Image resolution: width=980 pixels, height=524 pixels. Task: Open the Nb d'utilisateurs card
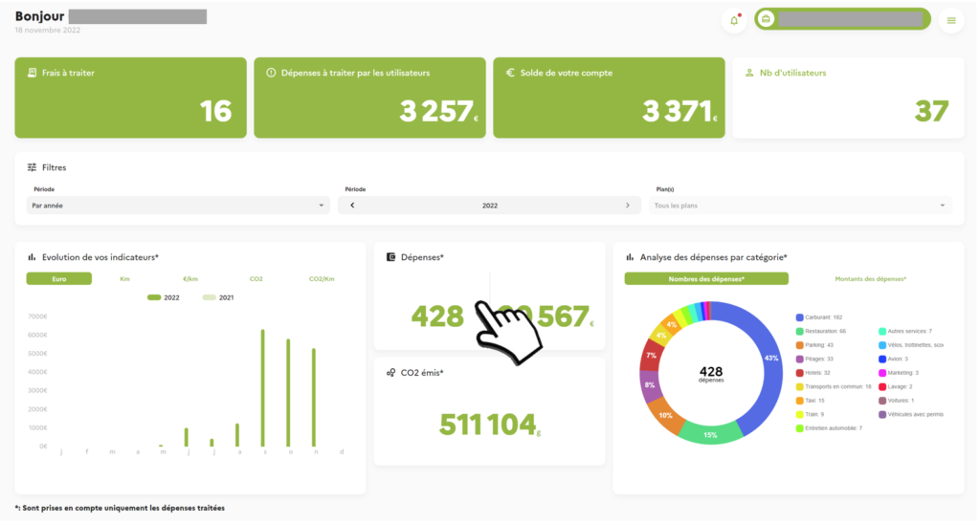848,98
